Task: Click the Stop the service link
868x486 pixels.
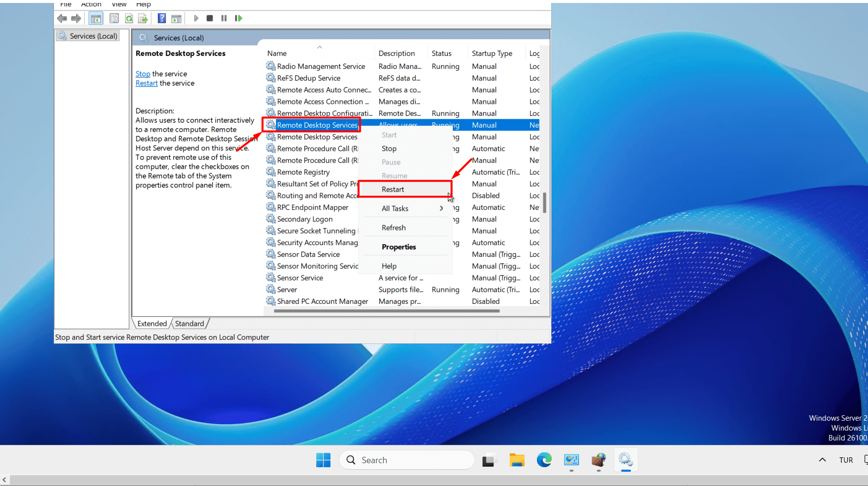Action: 143,74
